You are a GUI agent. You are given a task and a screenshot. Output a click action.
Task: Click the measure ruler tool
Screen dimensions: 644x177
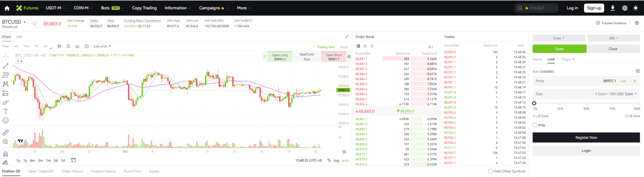pyautogui.click(x=5, y=133)
